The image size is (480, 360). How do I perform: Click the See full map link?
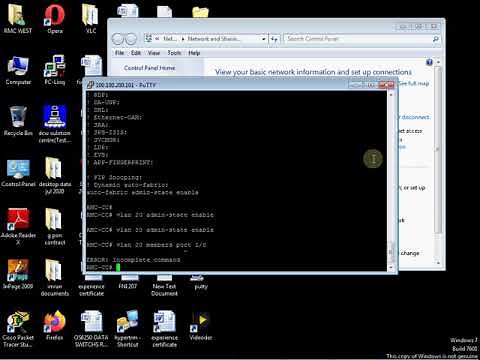414,83
